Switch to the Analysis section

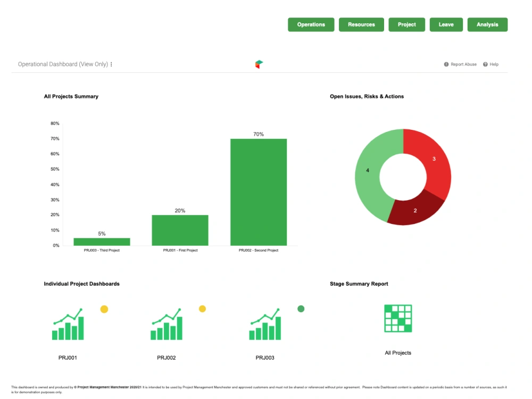point(487,24)
